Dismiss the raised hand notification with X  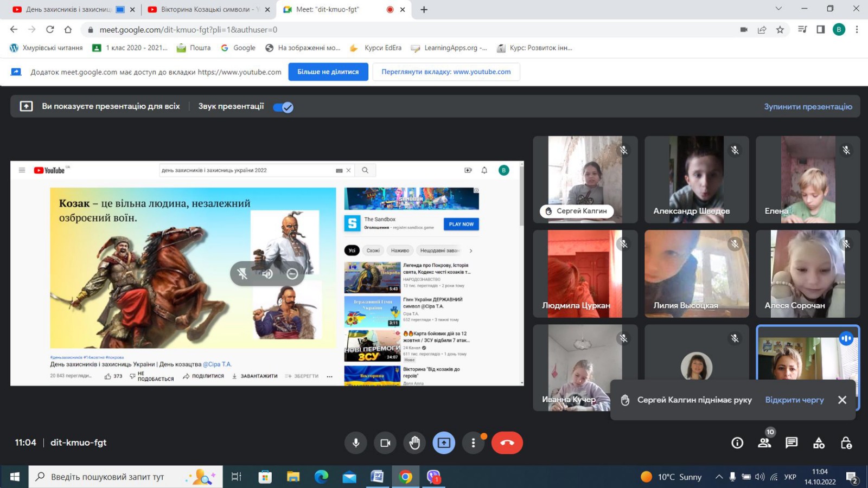842,400
